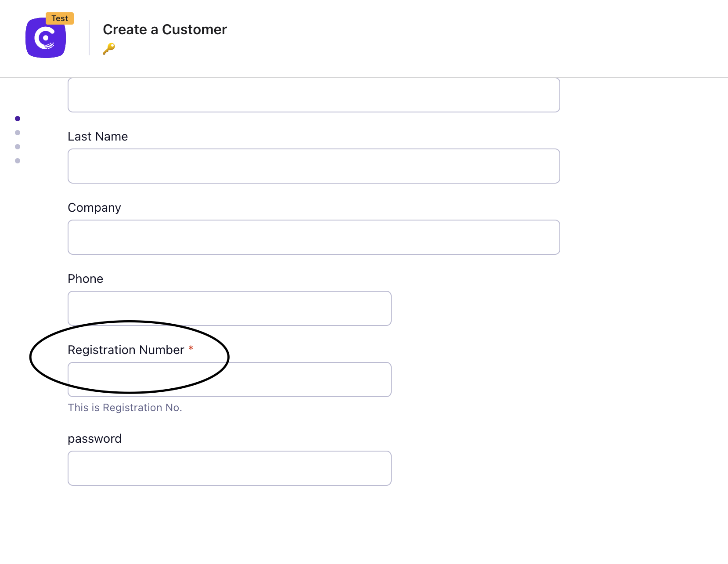Viewport: 728px width, 564px height.
Task: Click the purple Chargebee logo icon
Action: point(46,39)
